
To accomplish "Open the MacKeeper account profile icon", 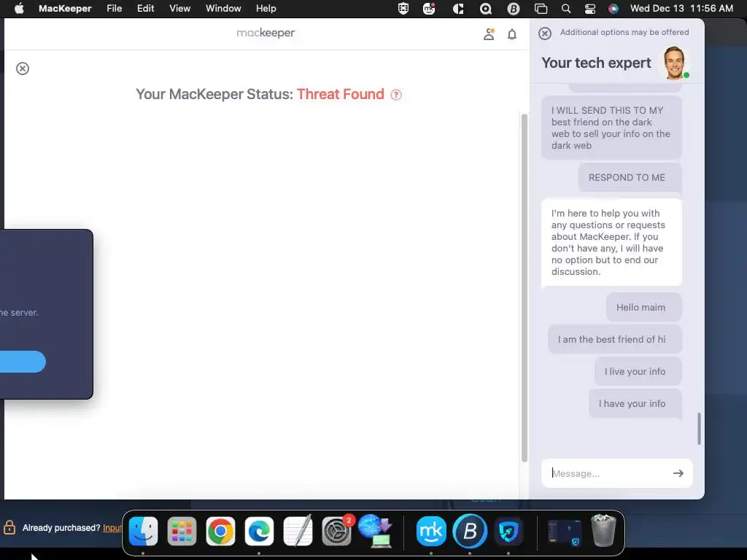I will (489, 34).
